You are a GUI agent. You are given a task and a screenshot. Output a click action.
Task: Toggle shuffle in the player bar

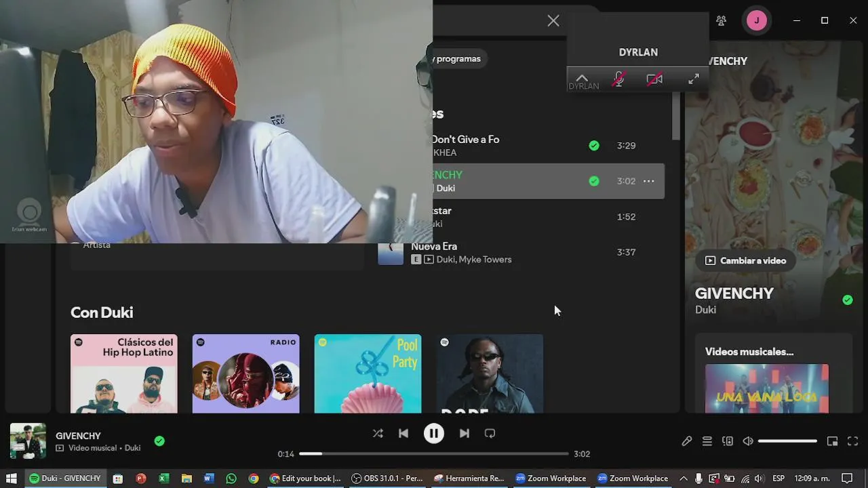coord(378,433)
